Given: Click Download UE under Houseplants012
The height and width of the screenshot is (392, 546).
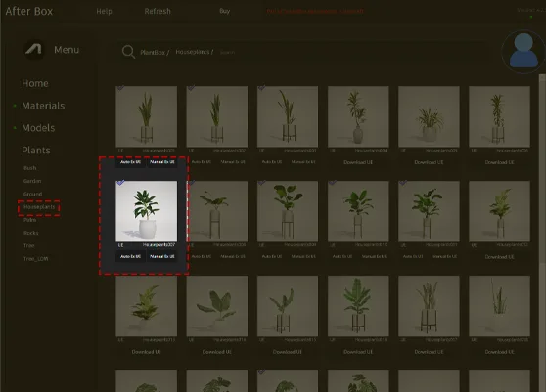Looking at the screenshot, I should [x=499, y=257].
